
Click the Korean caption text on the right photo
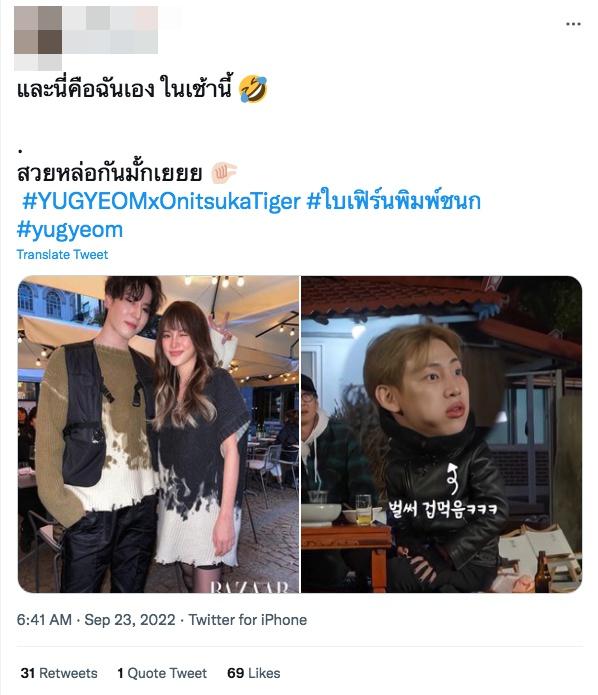(x=442, y=509)
